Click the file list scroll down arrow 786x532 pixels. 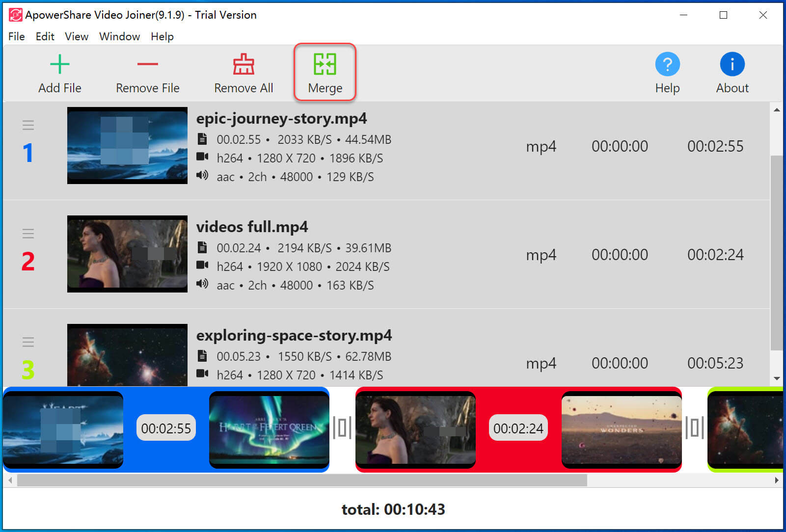pos(777,378)
